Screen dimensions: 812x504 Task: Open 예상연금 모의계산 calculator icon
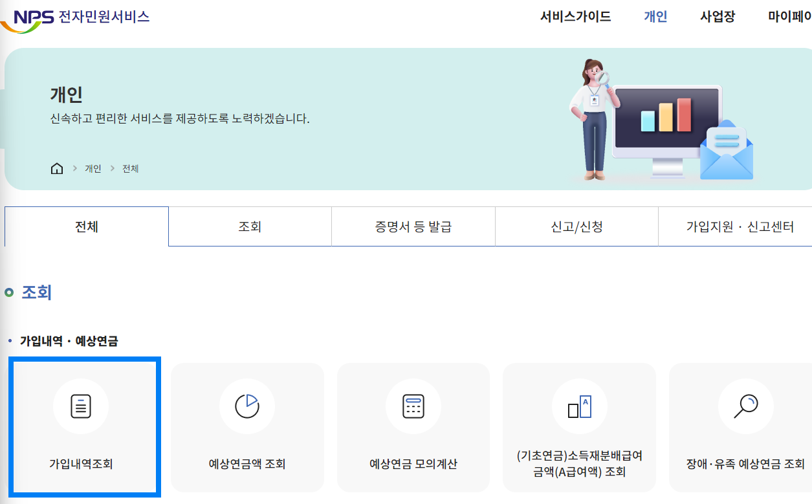click(x=413, y=406)
